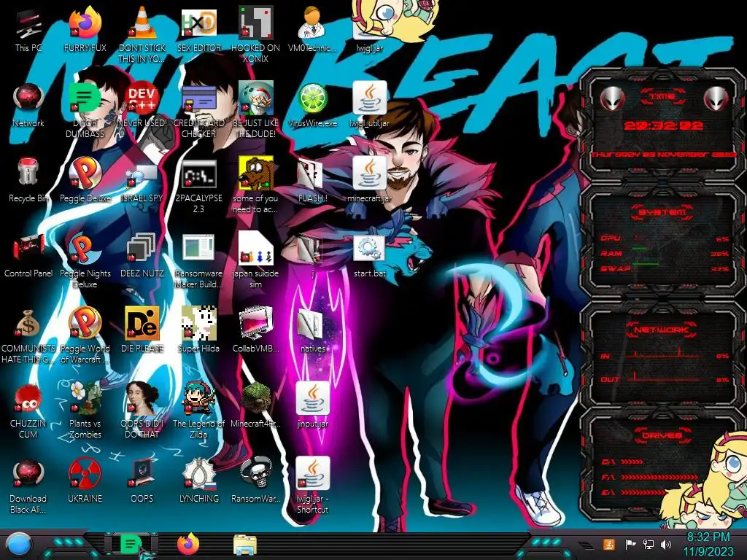
Task: Click the network status tray icon
Action: [649, 544]
